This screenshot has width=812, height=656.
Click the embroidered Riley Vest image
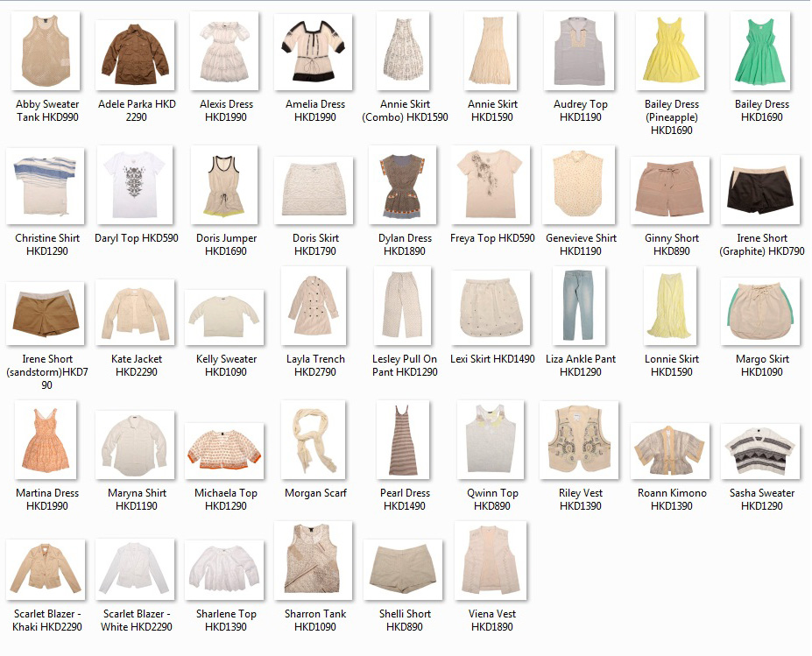pos(579,440)
